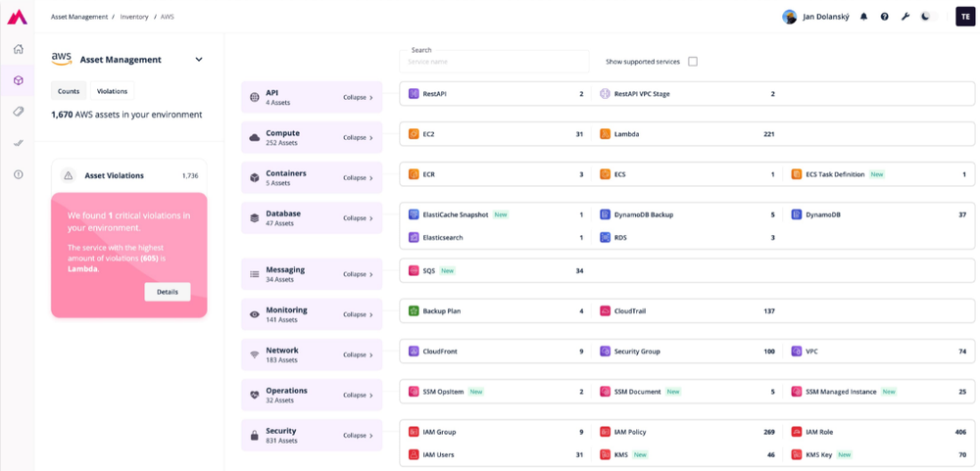
Task: Collapse the Operations category
Action: click(x=358, y=395)
